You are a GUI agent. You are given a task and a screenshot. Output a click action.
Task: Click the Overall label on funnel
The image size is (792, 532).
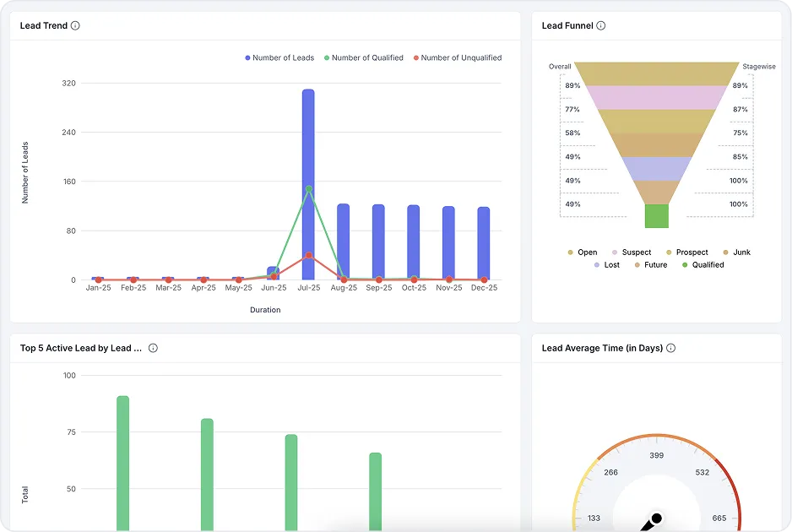(x=560, y=66)
